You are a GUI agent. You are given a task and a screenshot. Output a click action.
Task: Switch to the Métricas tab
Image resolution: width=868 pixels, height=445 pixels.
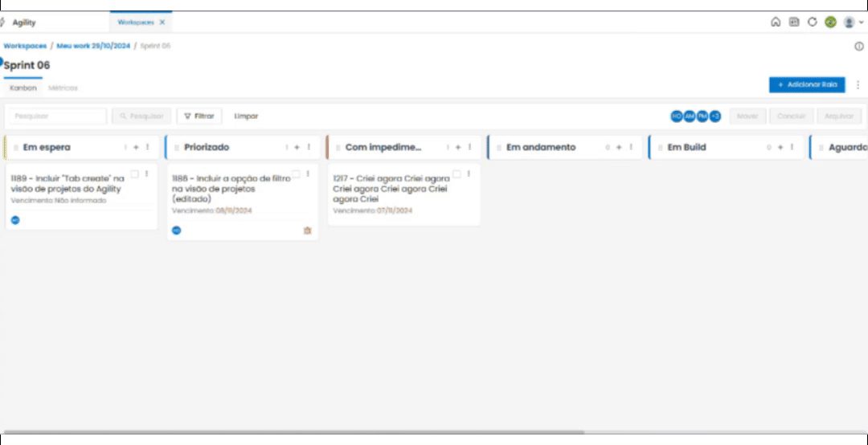(63, 88)
